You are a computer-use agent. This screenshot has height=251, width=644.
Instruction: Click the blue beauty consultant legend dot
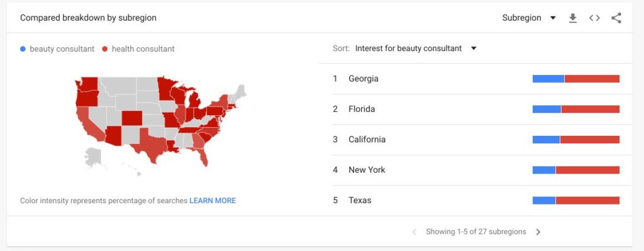coord(23,49)
